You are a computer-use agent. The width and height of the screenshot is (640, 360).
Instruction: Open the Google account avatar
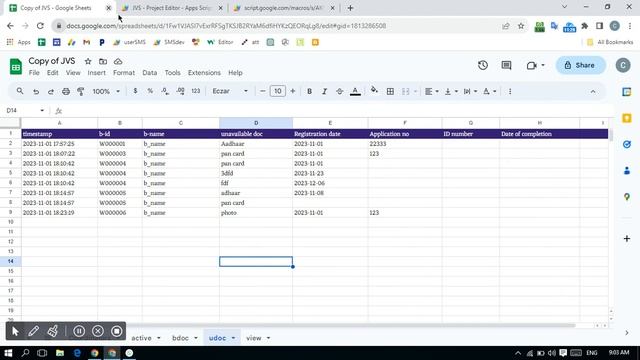(623, 65)
